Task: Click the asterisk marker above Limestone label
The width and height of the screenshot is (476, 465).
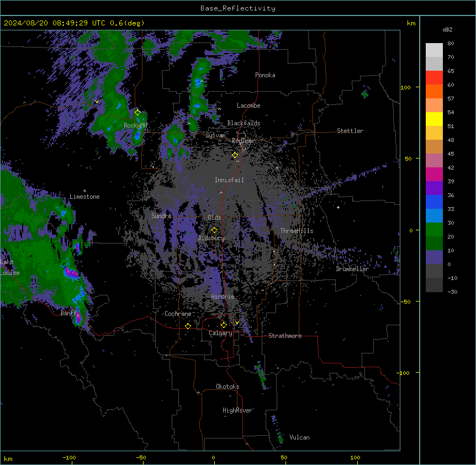Action: pos(84,191)
